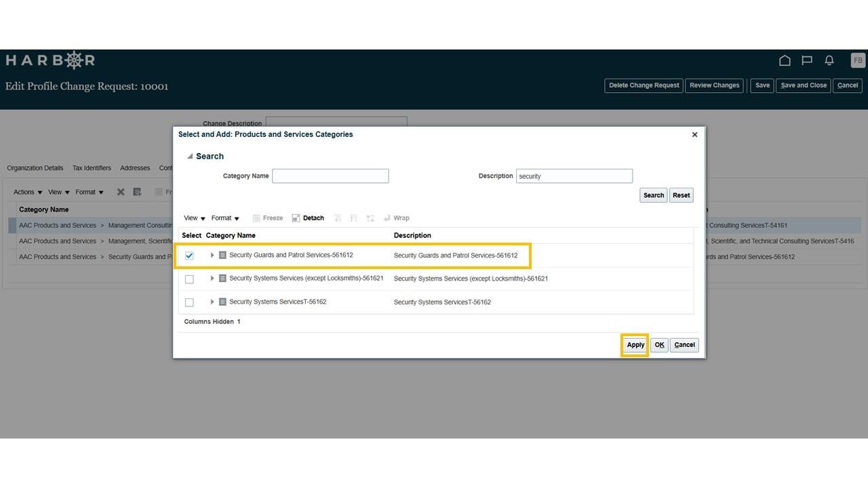This screenshot has height=488, width=868.
Task: Click the Select and Add icon in background toolbar
Action: [138, 192]
